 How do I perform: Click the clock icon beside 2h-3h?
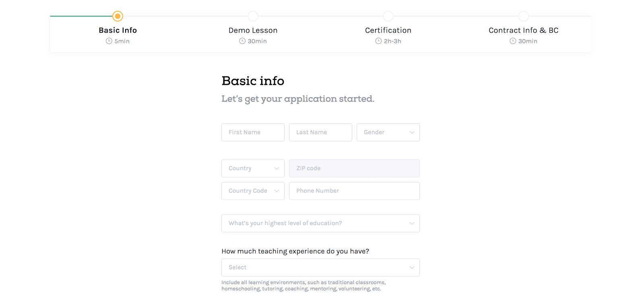[x=378, y=41]
